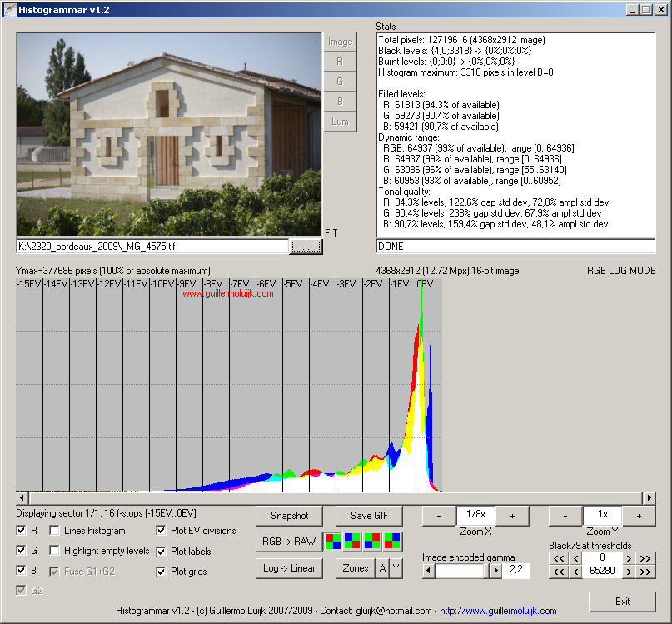Click the Save GIF button
Screen dimensions: 672x624
(x=369, y=516)
